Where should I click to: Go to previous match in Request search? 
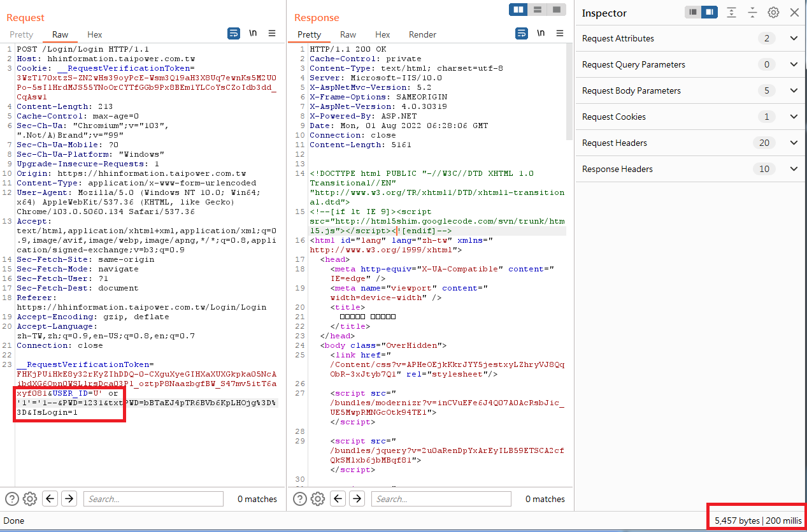point(50,499)
